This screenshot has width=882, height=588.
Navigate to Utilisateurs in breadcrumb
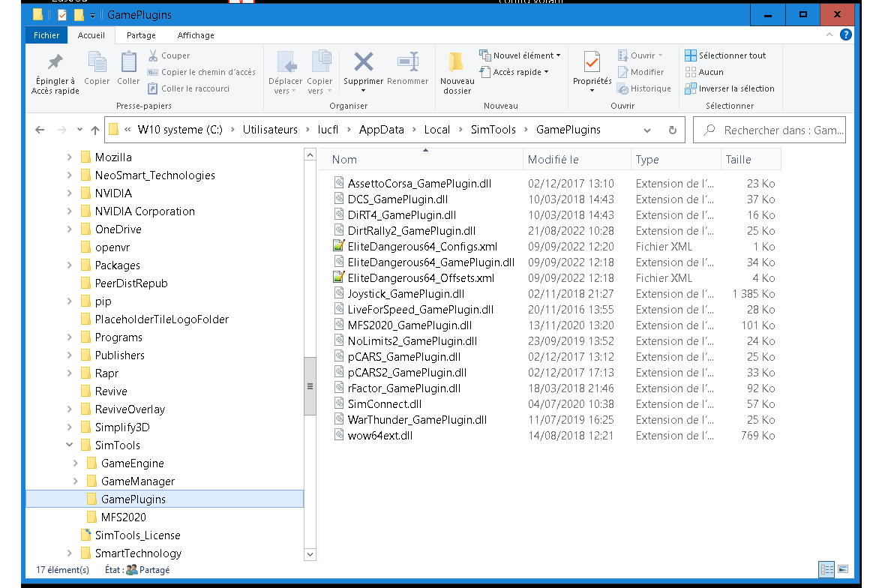pyautogui.click(x=270, y=130)
